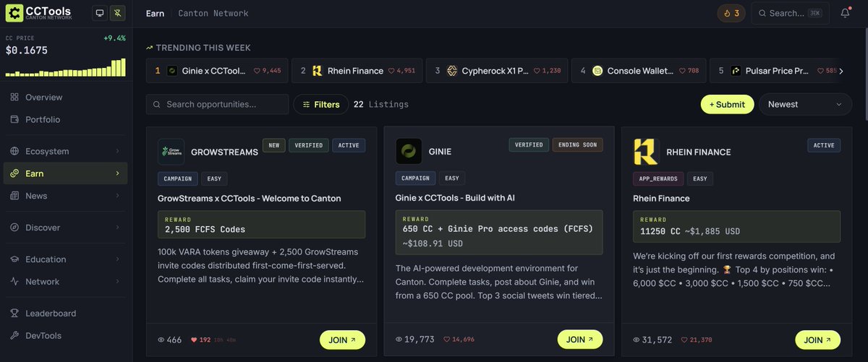Expand the Discover submenu chevron
The image size is (868, 362).
tap(117, 228)
